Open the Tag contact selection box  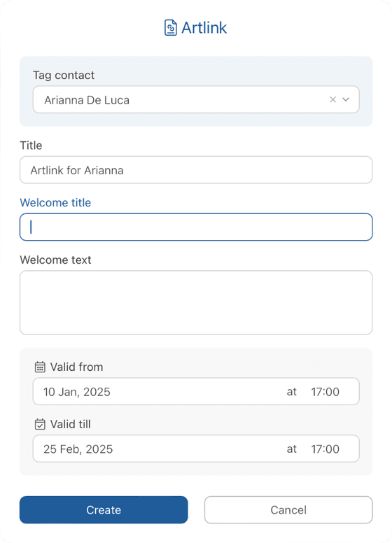point(196,100)
